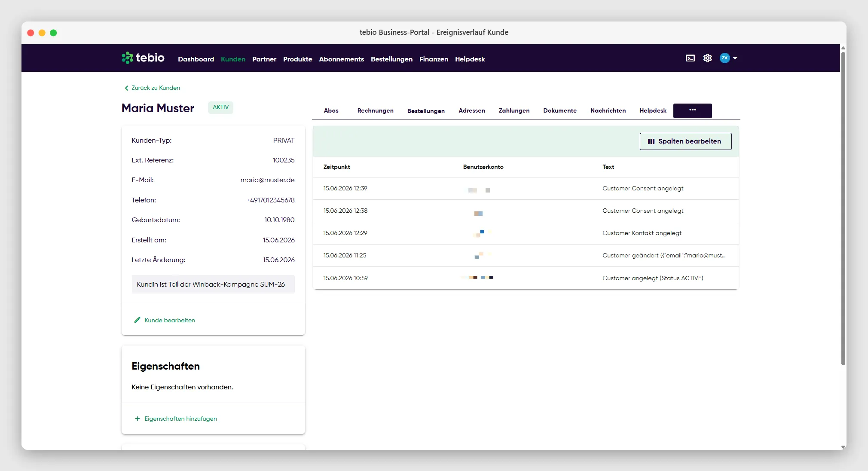This screenshot has width=868, height=471.
Task: Click the vertical page scrollbar
Action: 843,208
